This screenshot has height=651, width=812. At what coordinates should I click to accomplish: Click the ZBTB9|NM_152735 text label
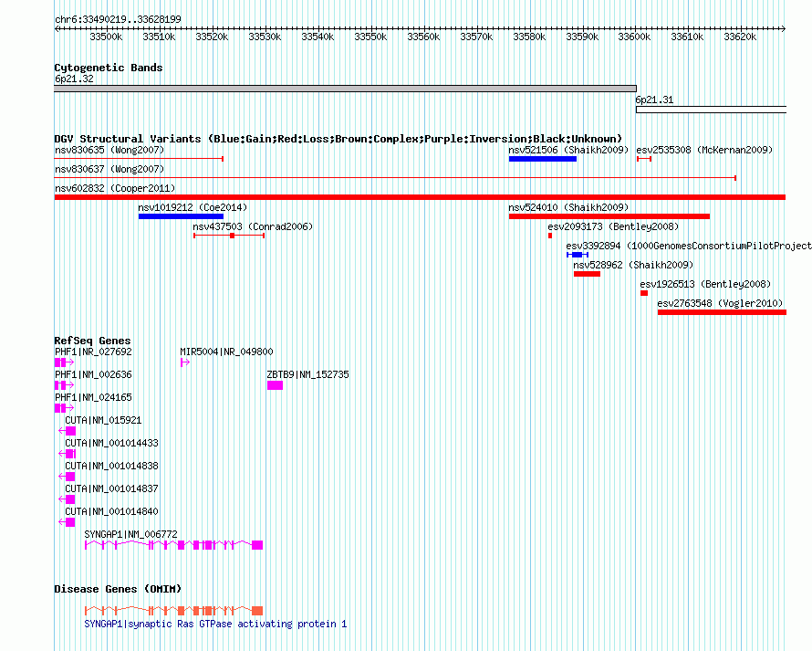pyautogui.click(x=308, y=374)
